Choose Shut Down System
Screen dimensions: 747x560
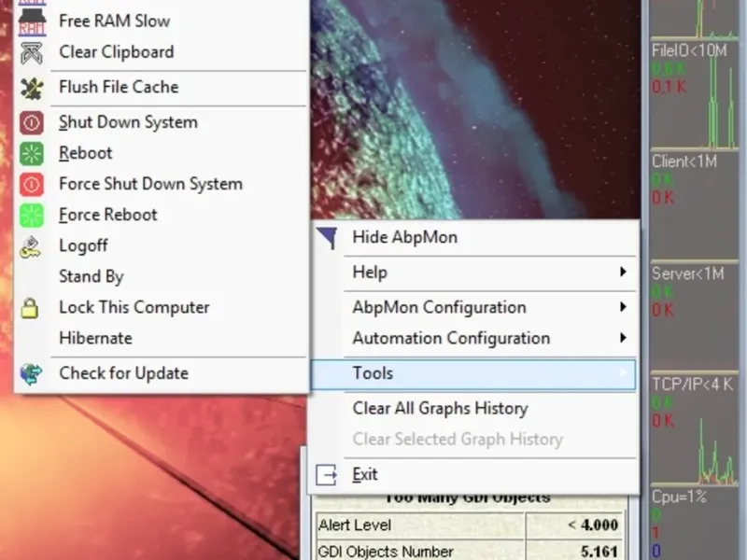[162, 122]
